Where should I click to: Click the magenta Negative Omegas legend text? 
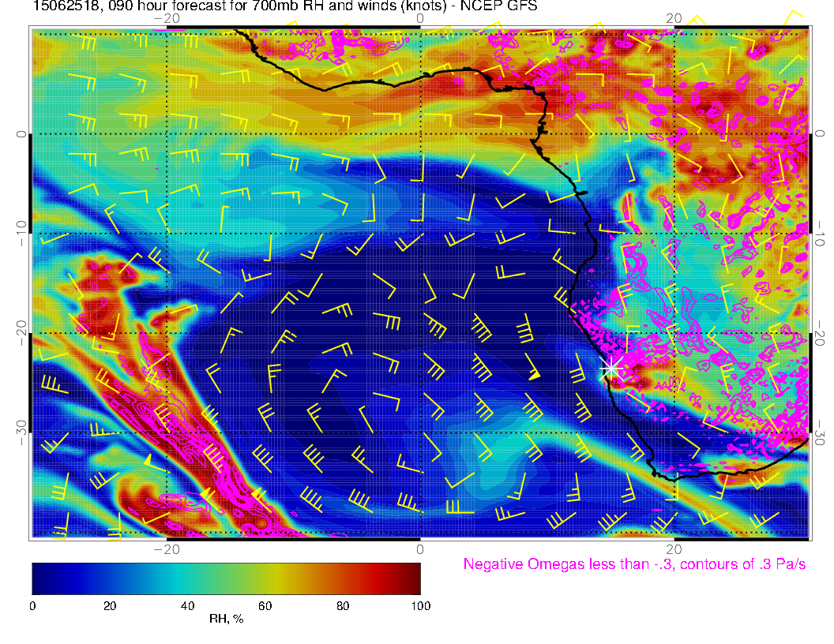click(x=634, y=565)
